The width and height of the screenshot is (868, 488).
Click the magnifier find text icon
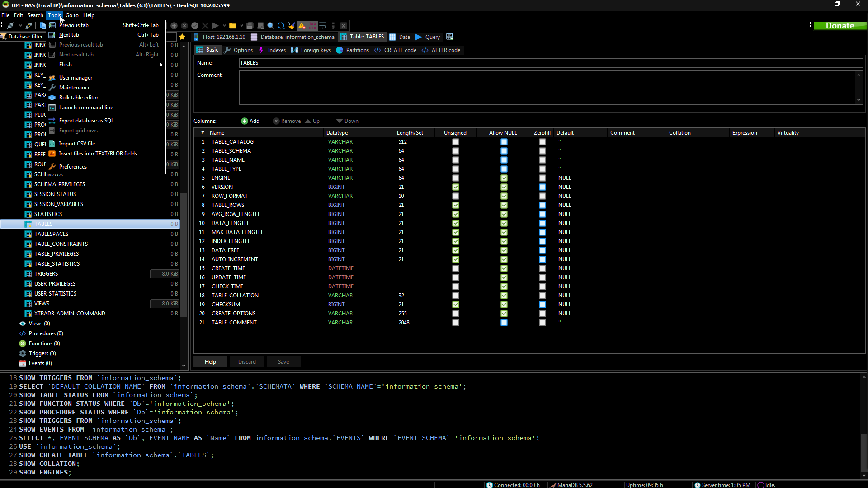pyautogui.click(x=270, y=26)
